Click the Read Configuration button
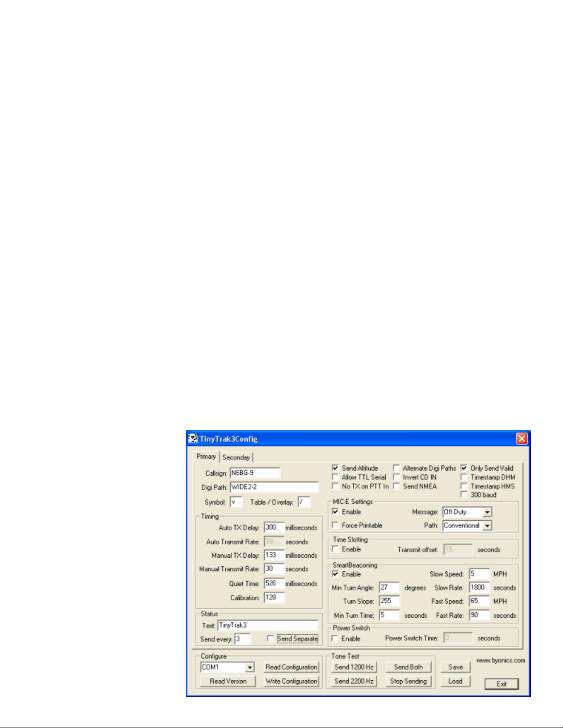 pyautogui.click(x=291, y=667)
